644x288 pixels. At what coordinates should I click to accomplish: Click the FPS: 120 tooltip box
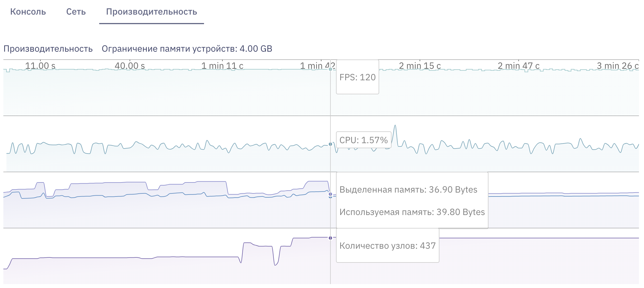pos(357,77)
